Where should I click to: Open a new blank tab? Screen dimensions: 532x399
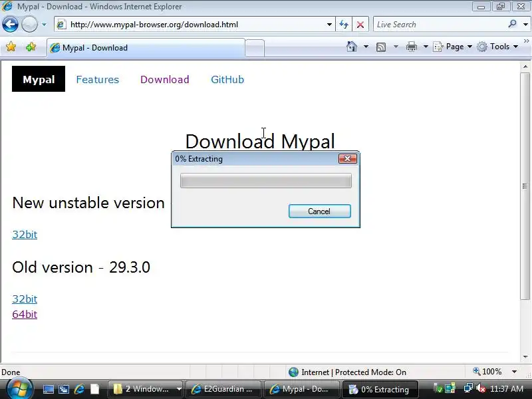pos(255,48)
